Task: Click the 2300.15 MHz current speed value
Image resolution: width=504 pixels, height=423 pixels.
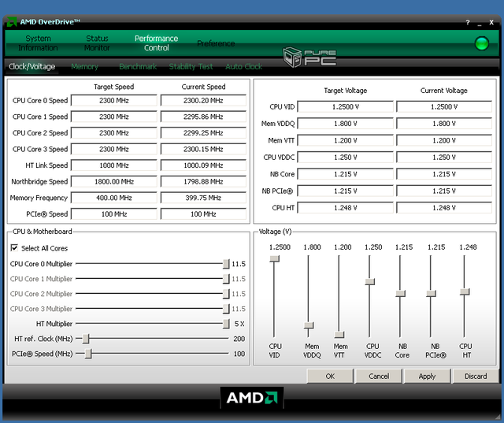Action: point(203,149)
